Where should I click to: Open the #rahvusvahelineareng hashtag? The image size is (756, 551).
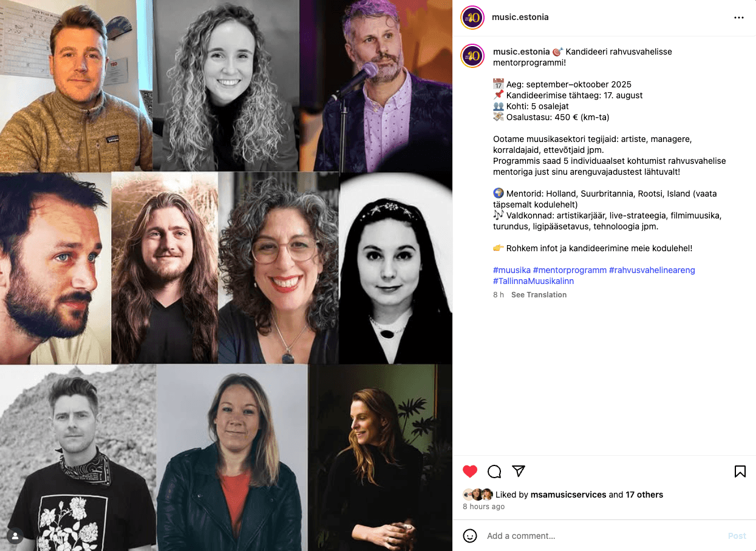652,270
